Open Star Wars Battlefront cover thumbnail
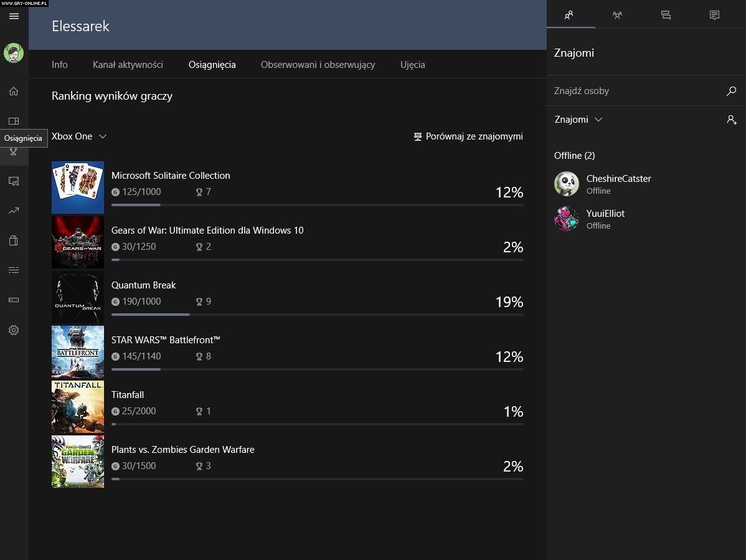 tap(78, 351)
